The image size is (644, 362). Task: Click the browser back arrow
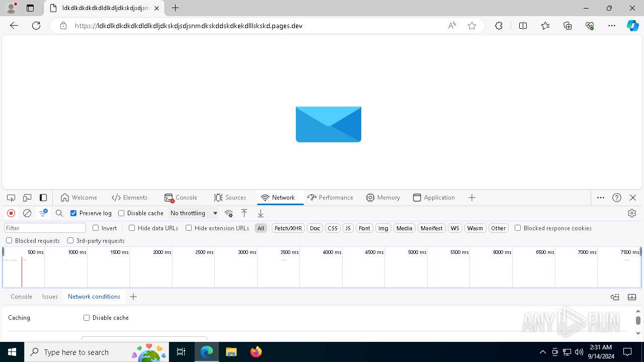click(x=14, y=26)
